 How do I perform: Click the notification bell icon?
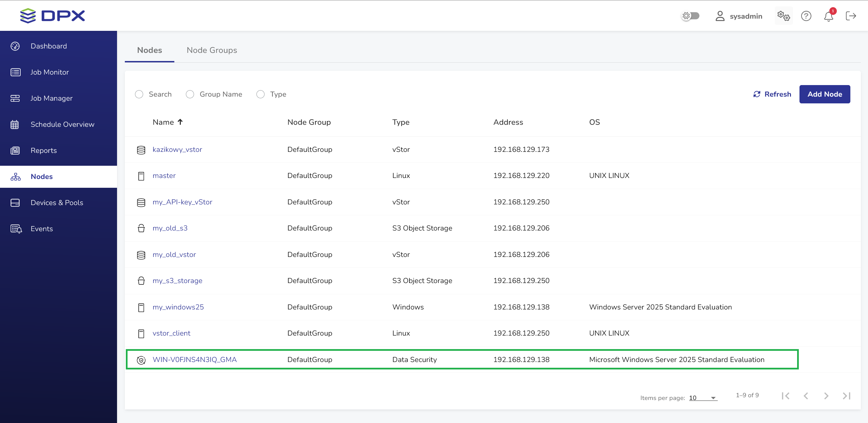point(828,16)
